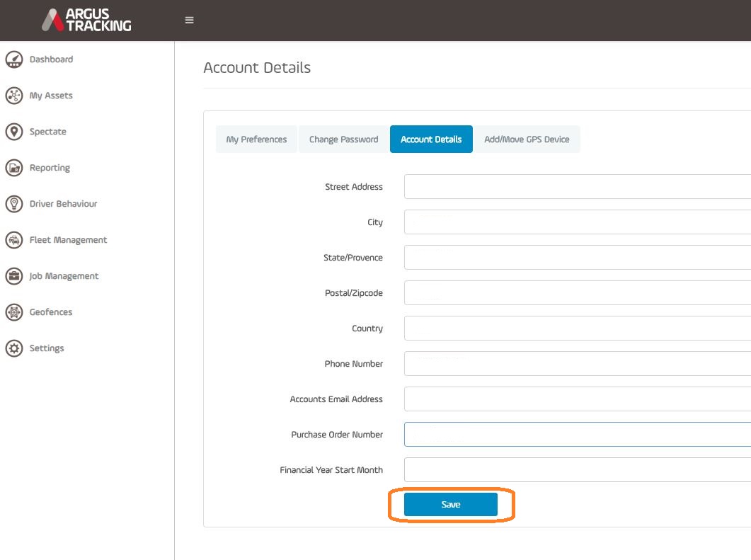751x560 pixels.
Task: Click the Accounts Email Address field
Action: coord(577,399)
